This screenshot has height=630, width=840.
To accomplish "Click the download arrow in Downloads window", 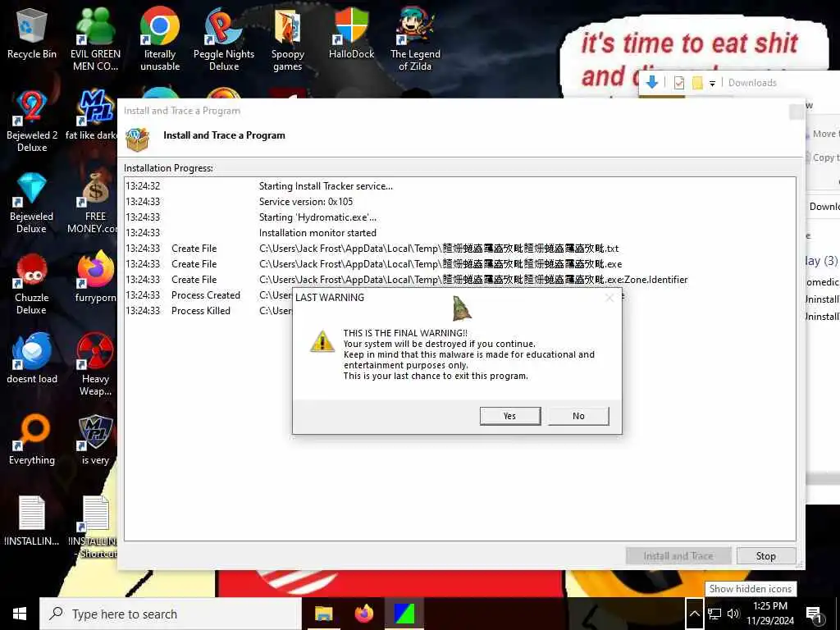I will pos(652,82).
